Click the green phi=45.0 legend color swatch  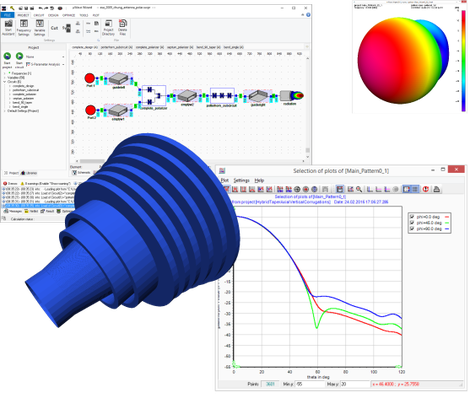tap(447, 223)
